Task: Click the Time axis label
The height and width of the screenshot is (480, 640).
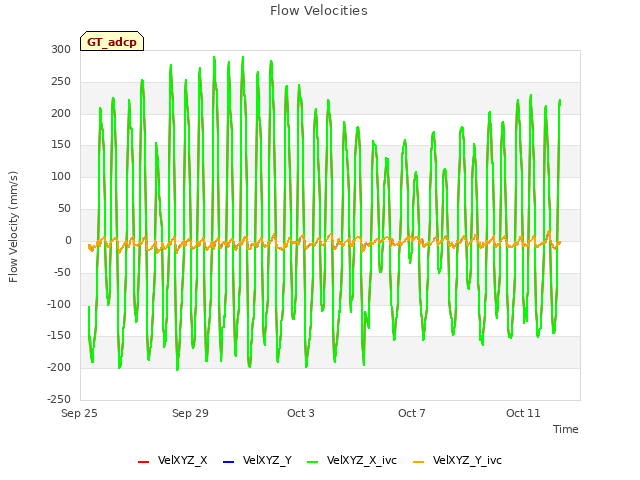Action: point(566,429)
